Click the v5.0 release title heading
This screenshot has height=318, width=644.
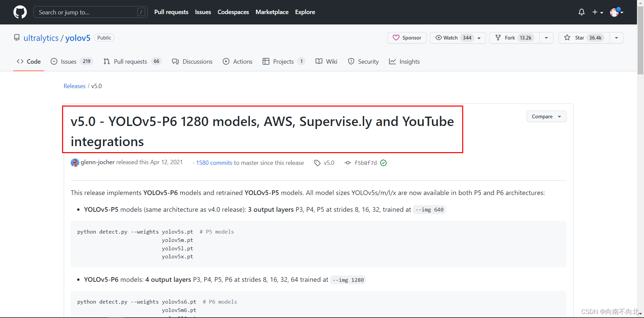[262, 131]
